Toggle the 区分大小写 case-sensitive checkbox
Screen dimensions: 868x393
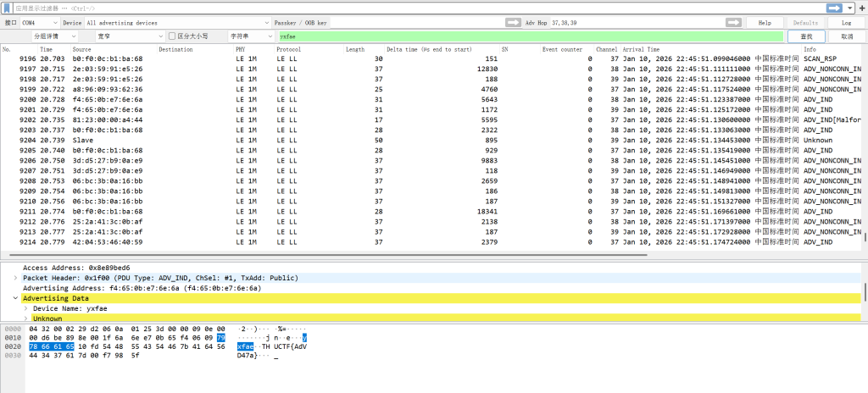click(172, 36)
